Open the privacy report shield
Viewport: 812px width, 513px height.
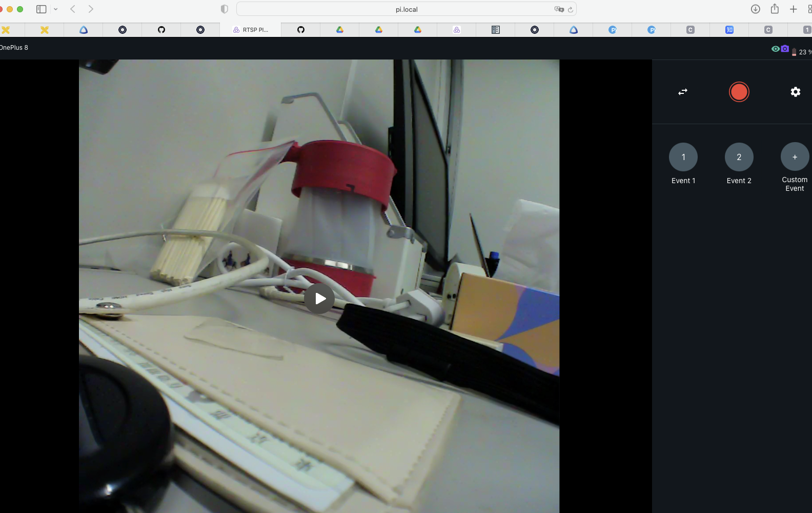point(224,9)
